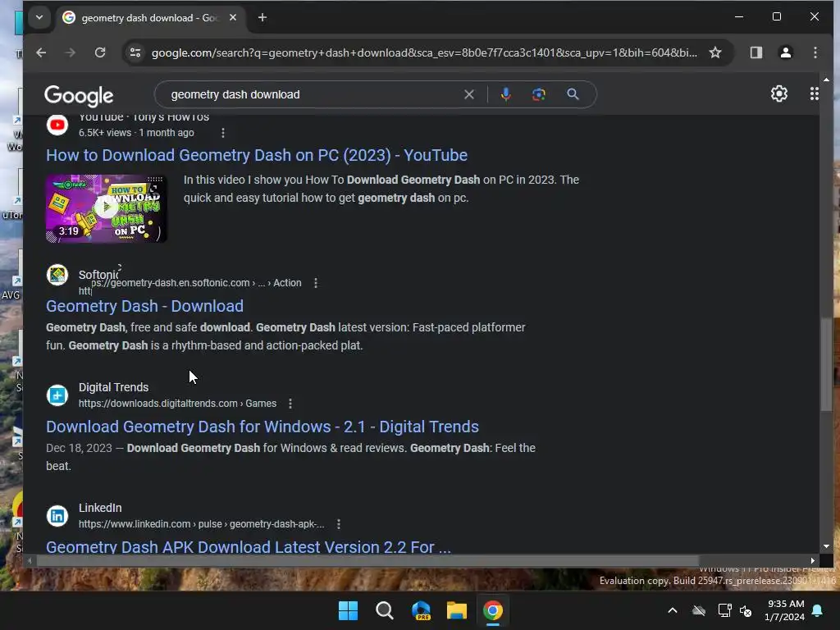Close the geometry dash download tab
The width and height of the screenshot is (840, 630).
(233, 17)
